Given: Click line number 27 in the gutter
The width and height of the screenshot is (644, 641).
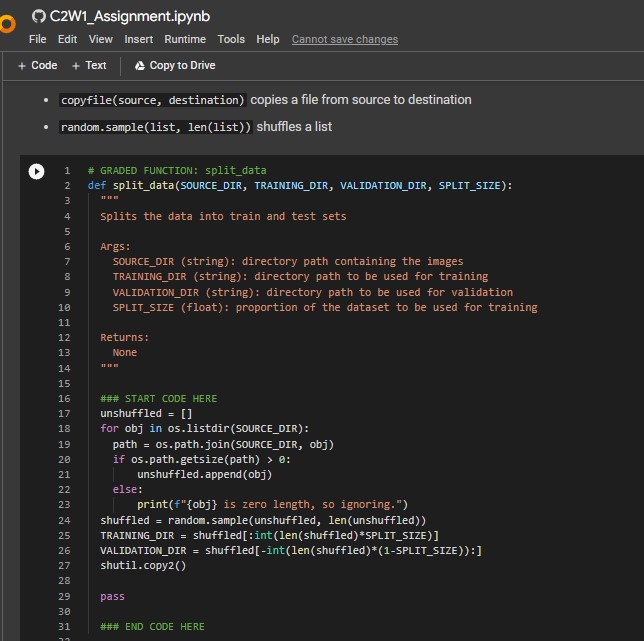Looking at the screenshot, I should coord(64,566).
